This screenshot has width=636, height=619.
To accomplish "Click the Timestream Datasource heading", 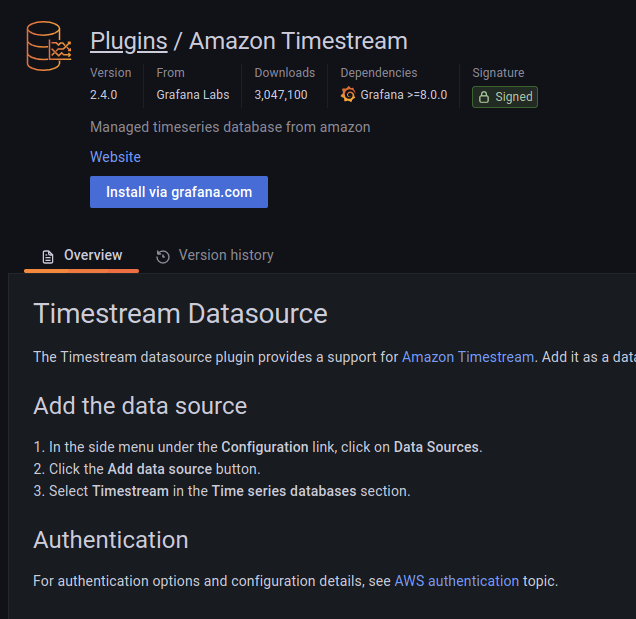I will [180, 314].
